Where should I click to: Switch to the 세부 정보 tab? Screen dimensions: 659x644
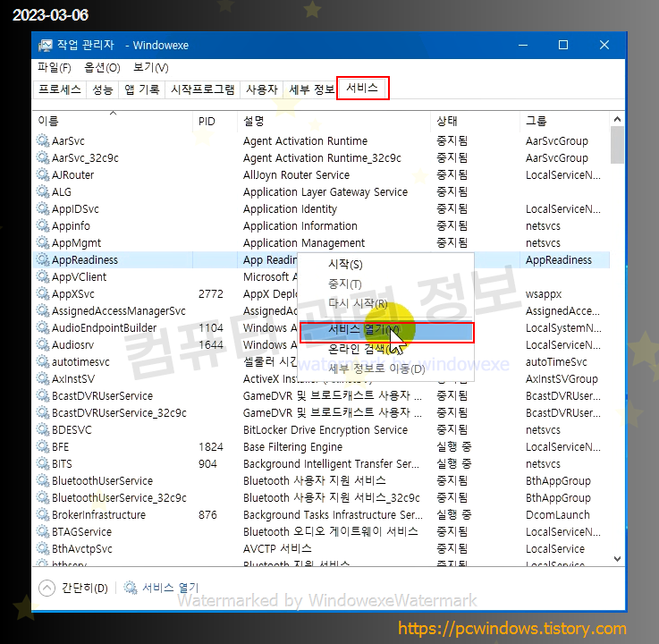311,89
